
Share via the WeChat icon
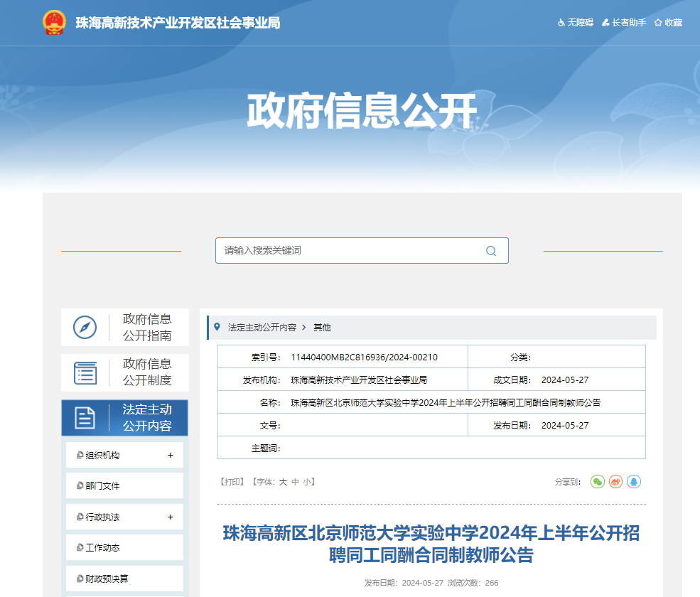[598, 481]
